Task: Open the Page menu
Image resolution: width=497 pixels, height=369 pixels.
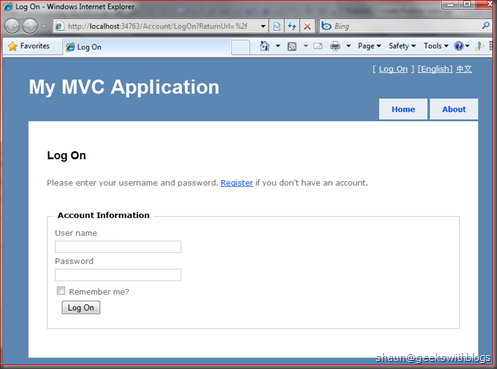Action: tap(369, 46)
